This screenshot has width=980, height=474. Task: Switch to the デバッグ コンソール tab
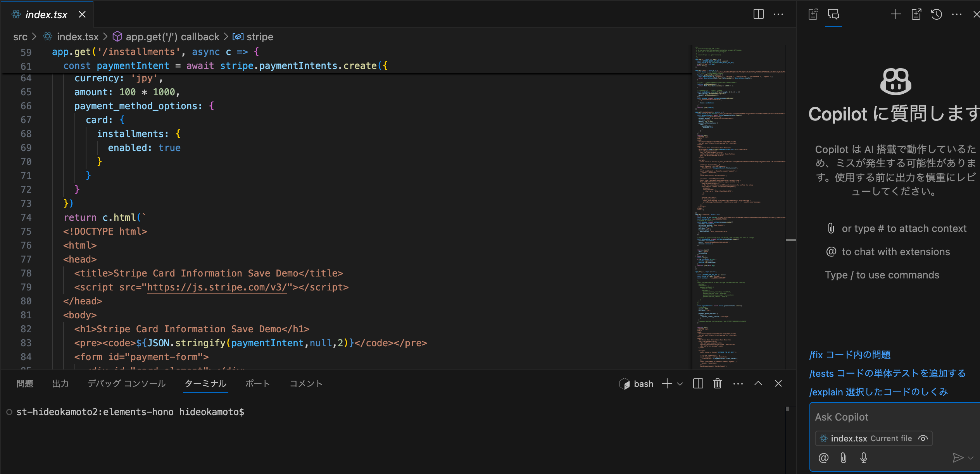pyautogui.click(x=126, y=383)
